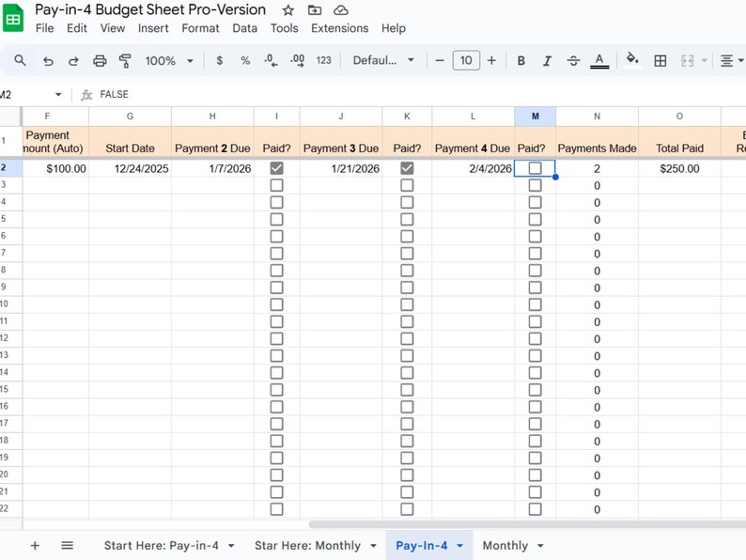This screenshot has width=746, height=560.
Task: Check cloud save status icon
Action: click(341, 10)
